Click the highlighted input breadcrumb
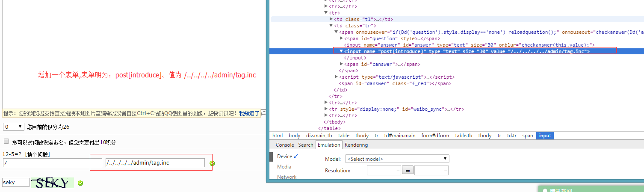The image size is (644, 192). [x=545, y=136]
